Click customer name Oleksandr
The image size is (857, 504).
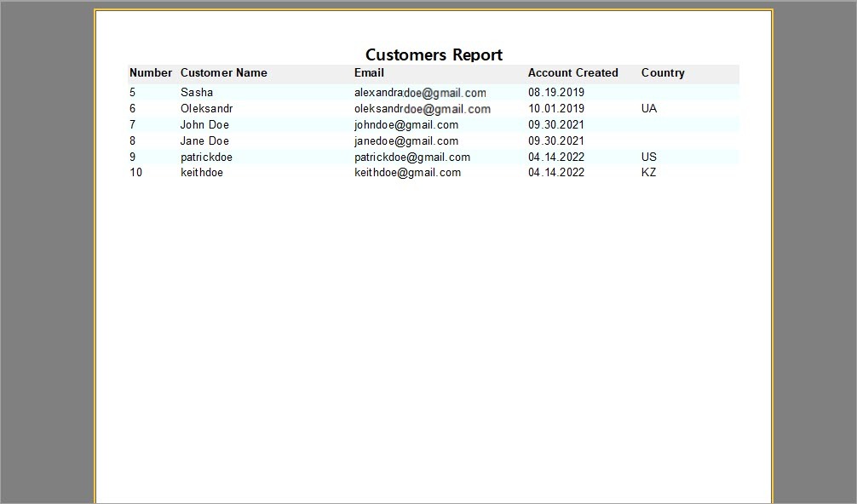click(x=206, y=108)
